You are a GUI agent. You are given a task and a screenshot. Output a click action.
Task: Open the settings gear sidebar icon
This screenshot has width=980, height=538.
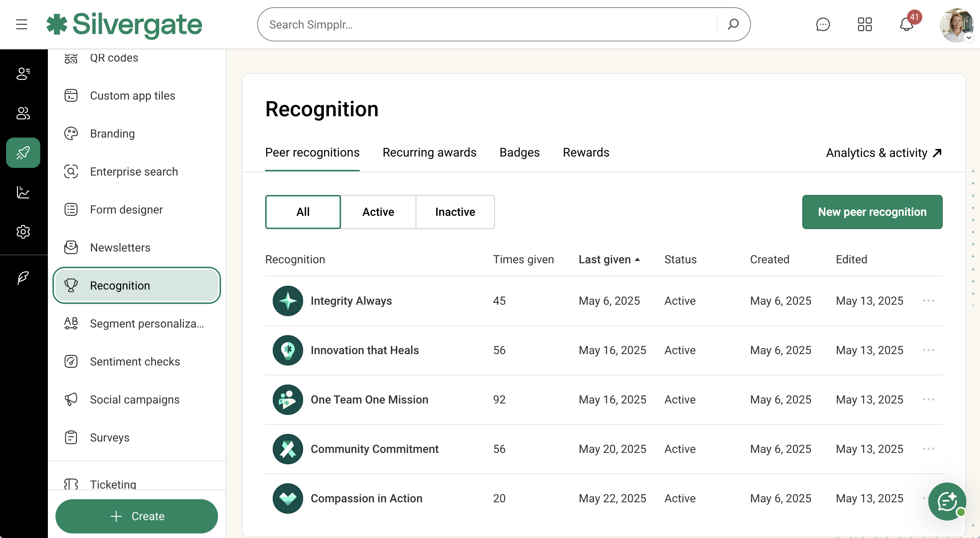(x=23, y=231)
